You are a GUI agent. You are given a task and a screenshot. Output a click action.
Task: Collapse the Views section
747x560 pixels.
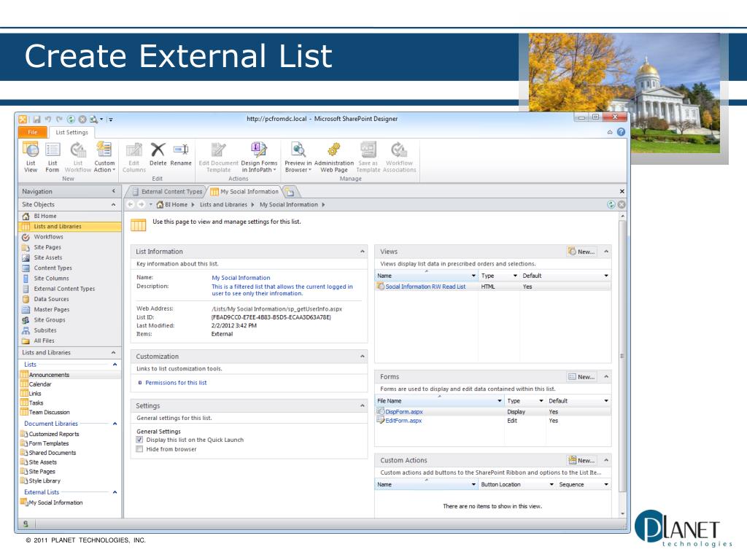point(606,252)
